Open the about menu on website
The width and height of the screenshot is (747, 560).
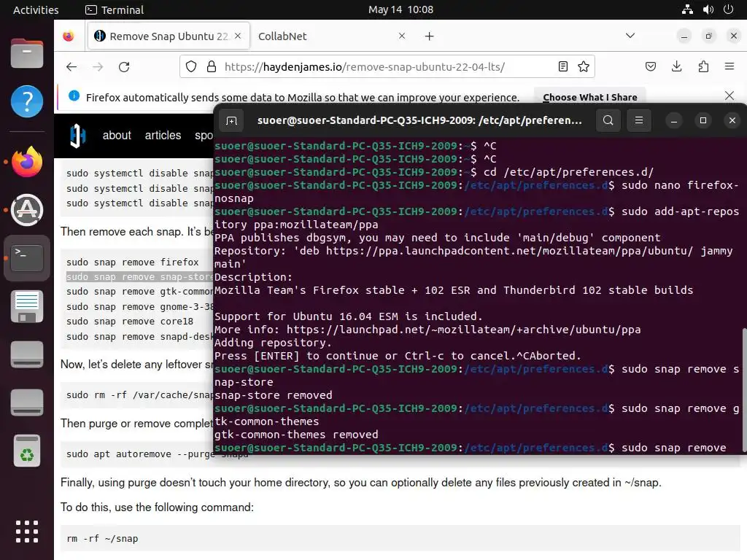pyautogui.click(x=117, y=135)
